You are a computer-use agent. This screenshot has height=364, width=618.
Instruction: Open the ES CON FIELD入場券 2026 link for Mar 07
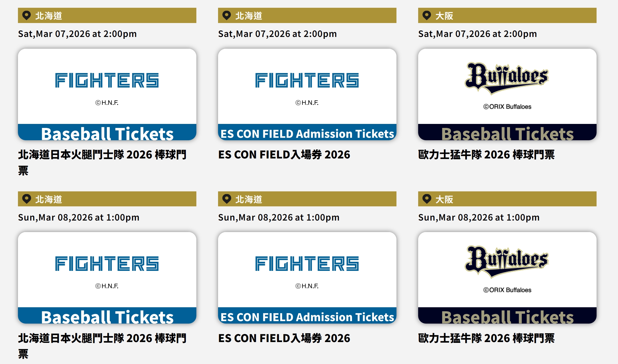[x=284, y=155]
